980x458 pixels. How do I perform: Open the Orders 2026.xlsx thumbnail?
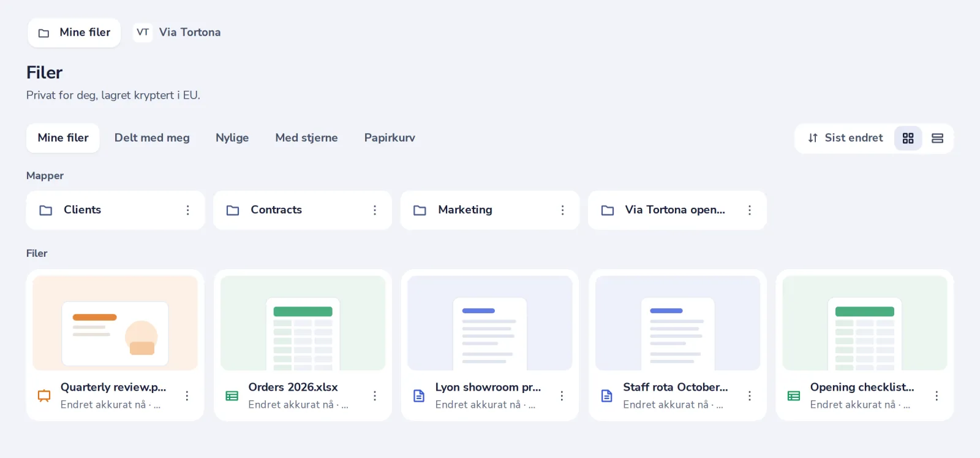point(303,323)
